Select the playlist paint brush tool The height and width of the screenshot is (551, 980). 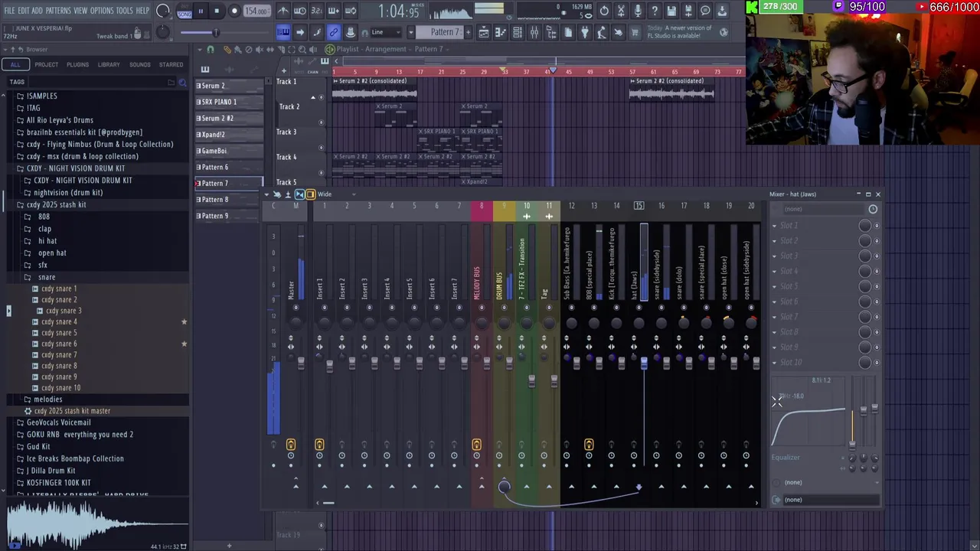coord(237,50)
